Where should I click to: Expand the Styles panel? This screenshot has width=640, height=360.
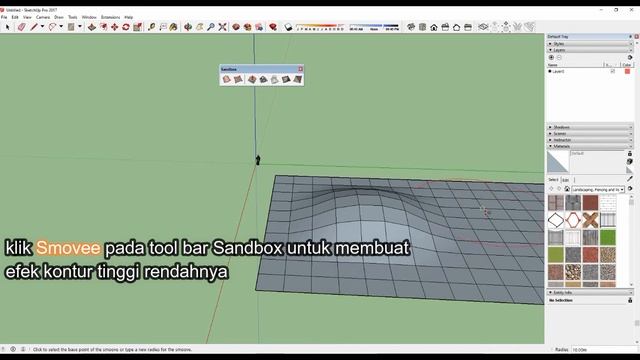[590, 44]
